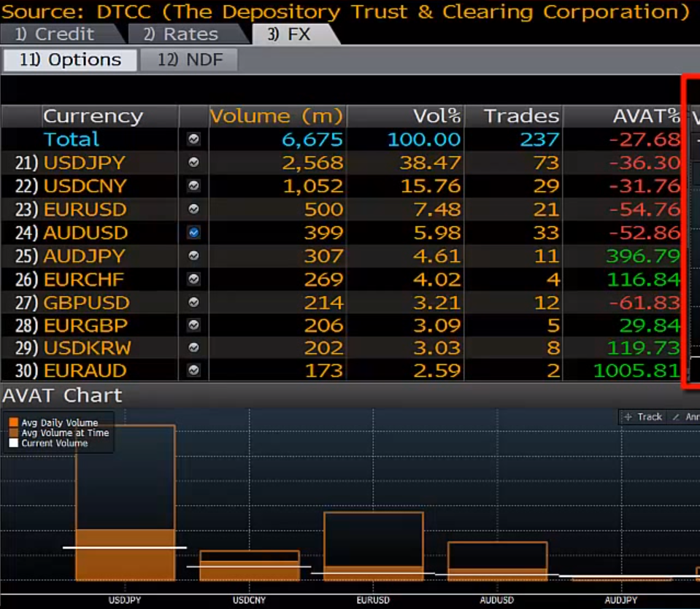Click the USDCNY bar in AVAT chart

click(x=250, y=565)
